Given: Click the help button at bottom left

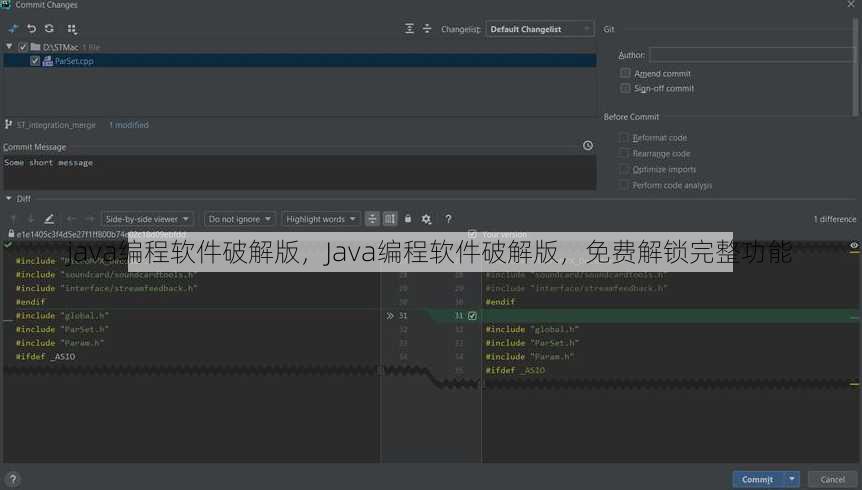Looking at the screenshot, I should point(13,480).
